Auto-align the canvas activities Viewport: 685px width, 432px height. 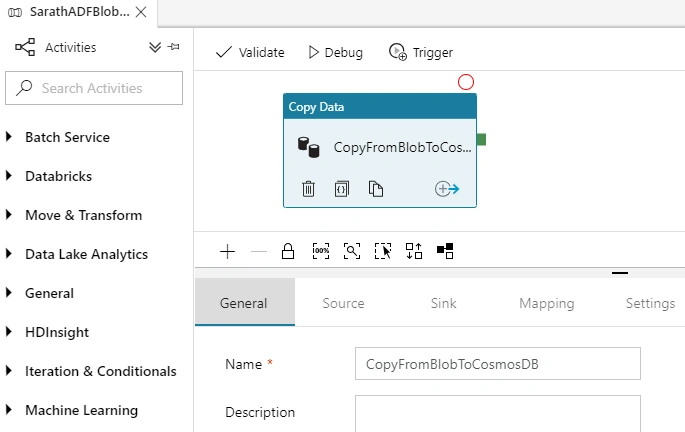[x=414, y=251]
